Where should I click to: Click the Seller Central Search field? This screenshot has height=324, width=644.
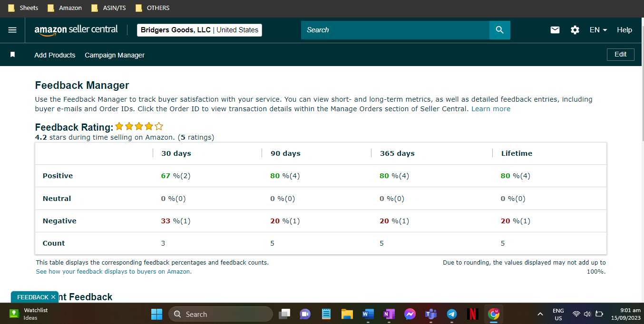[395, 30]
